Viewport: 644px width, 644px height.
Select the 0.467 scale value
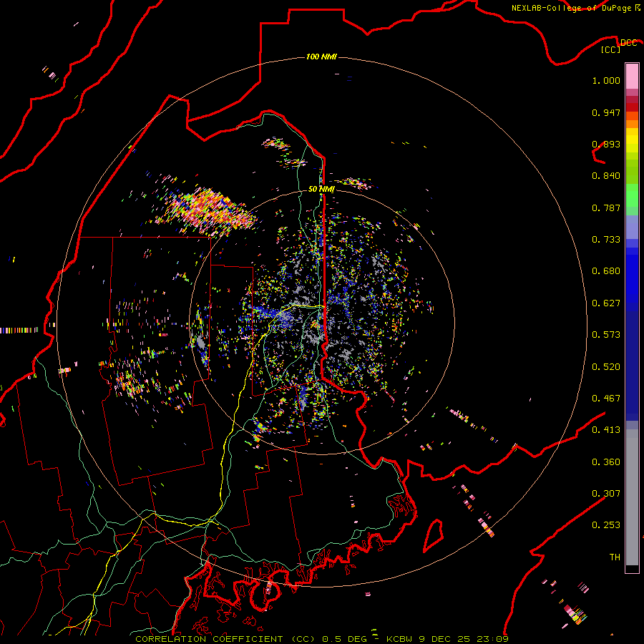pyautogui.click(x=606, y=399)
